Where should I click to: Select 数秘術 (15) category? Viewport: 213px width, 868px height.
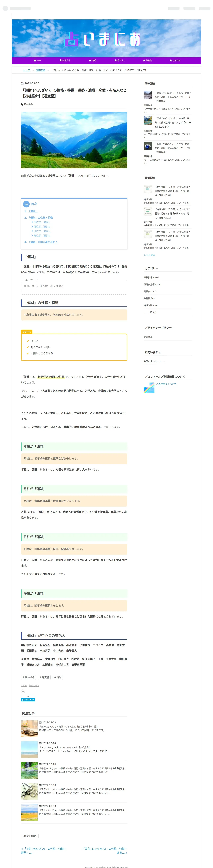(150, 298)
